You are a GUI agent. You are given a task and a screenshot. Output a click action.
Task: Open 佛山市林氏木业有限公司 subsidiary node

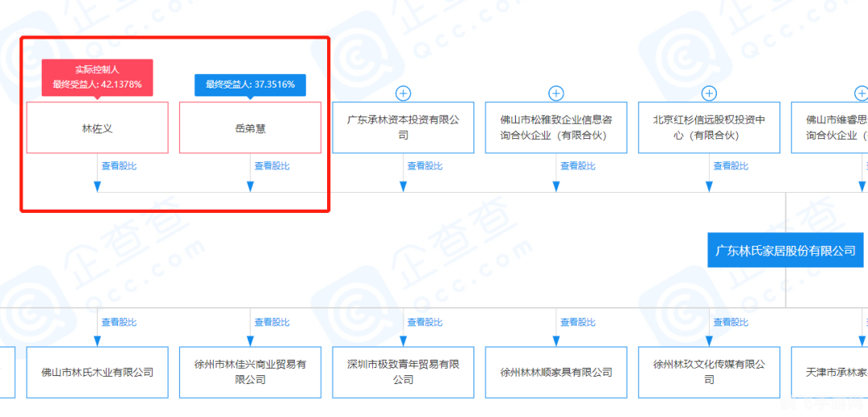(97, 372)
